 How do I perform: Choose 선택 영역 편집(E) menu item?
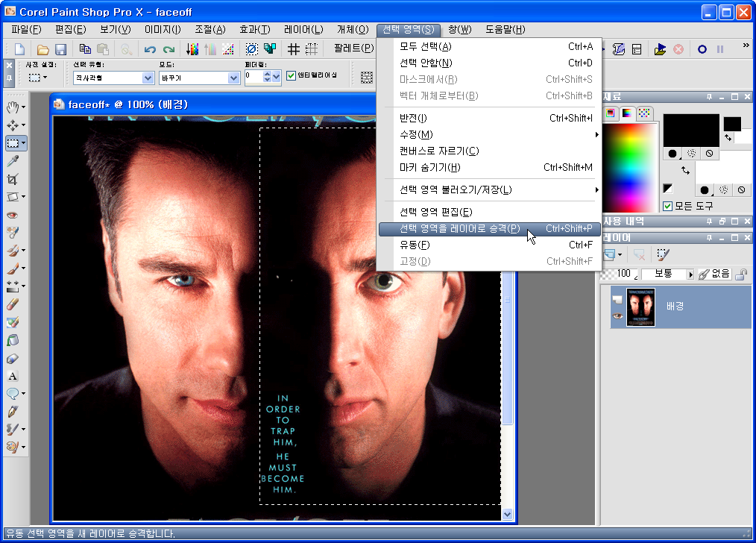(488, 212)
